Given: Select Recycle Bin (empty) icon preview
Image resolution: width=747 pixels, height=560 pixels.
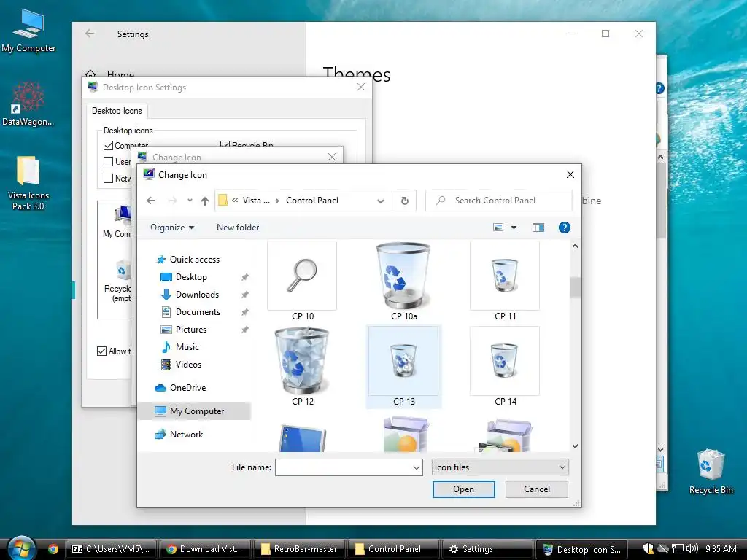Looking at the screenshot, I should (117, 281).
